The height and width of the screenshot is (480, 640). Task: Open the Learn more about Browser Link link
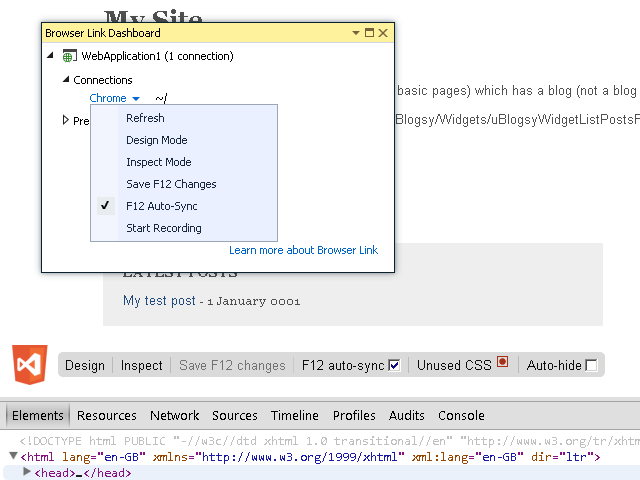(303, 250)
